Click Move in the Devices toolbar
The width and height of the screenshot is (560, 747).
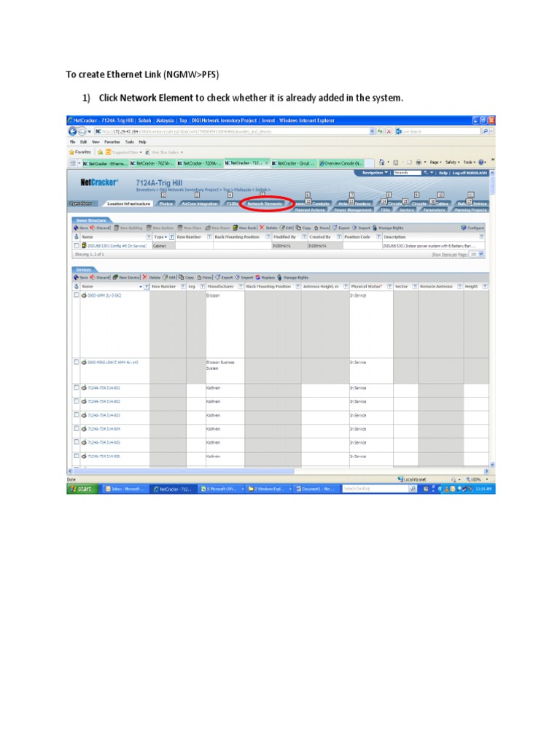click(x=205, y=277)
